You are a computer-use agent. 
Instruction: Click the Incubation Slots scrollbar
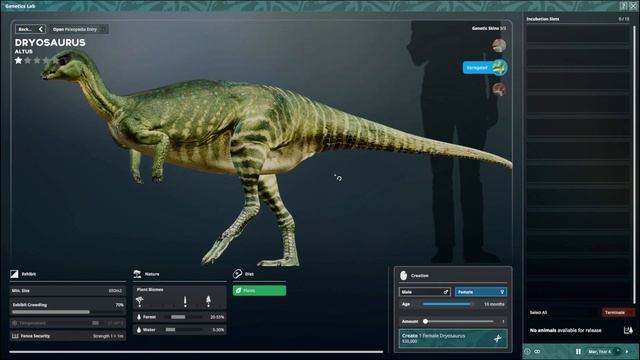(x=634, y=164)
